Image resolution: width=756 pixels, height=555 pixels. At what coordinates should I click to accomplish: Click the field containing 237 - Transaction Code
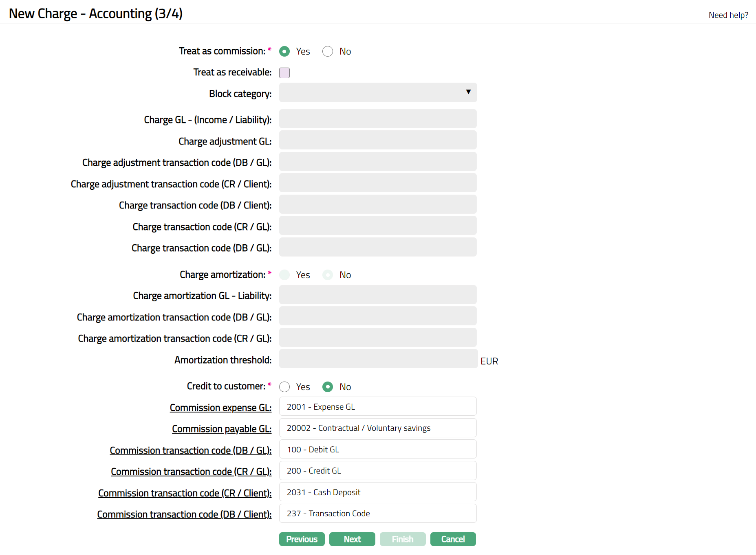[x=378, y=513]
